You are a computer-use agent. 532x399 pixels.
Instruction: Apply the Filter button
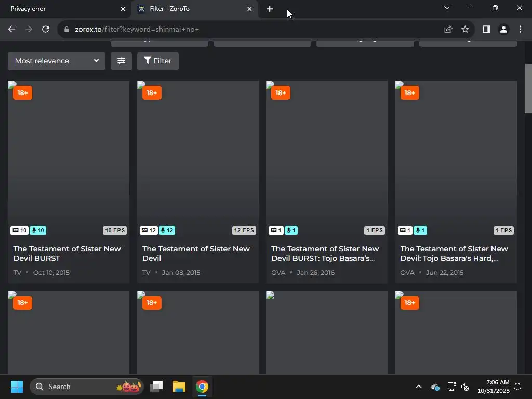(158, 61)
